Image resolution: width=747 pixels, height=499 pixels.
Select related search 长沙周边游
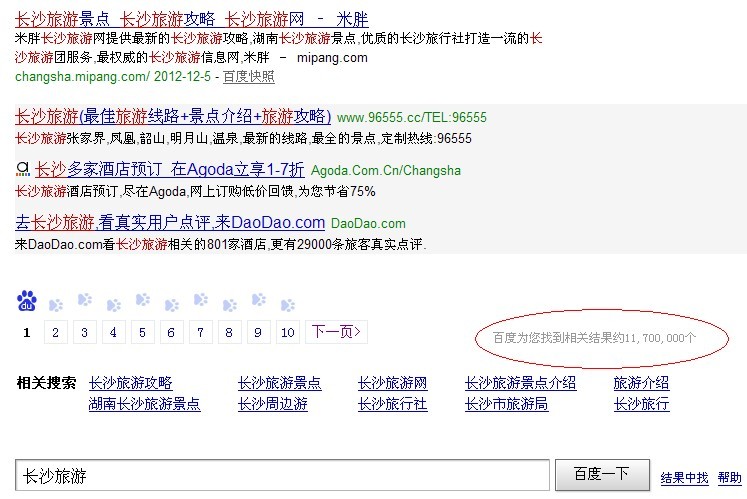tap(272, 404)
